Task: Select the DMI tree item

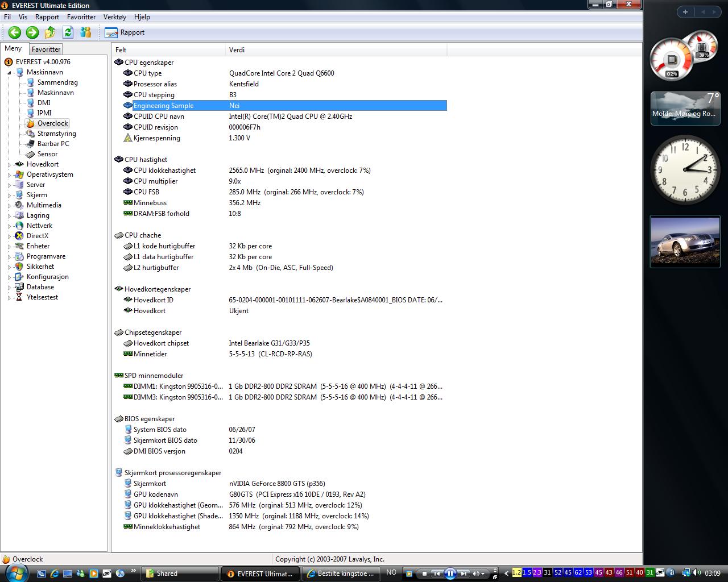Action: tap(44, 103)
